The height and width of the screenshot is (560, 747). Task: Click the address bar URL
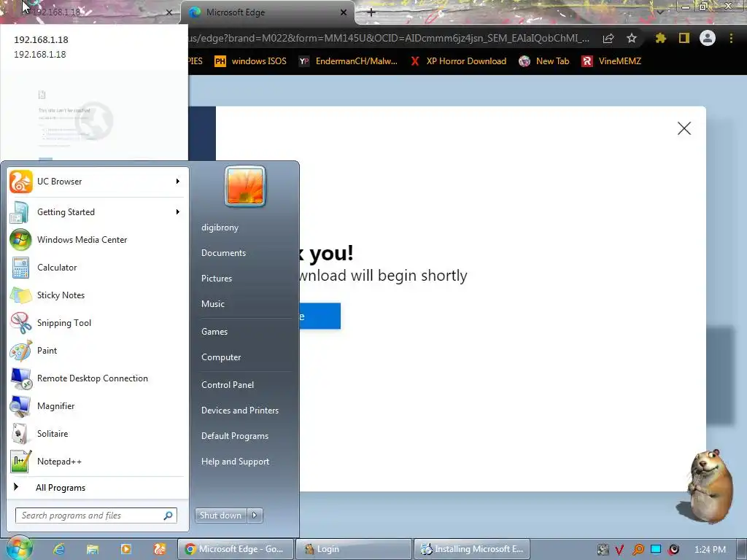click(390, 38)
